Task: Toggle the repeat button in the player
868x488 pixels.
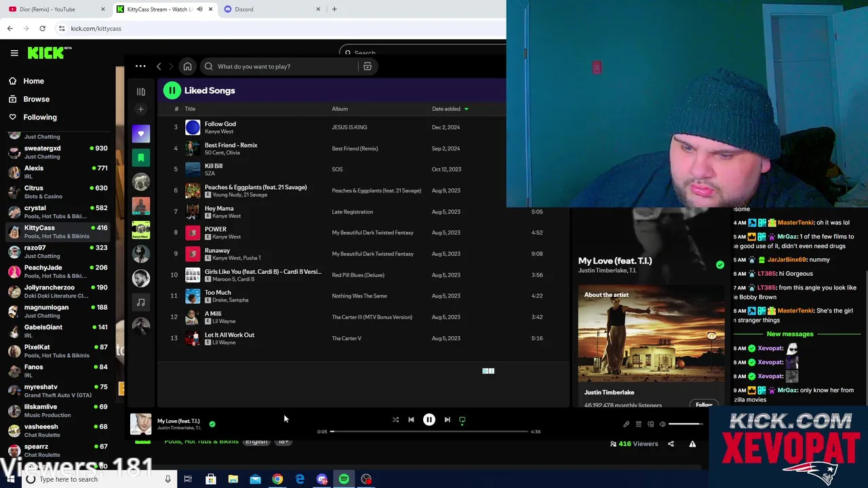Action: pyautogui.click(x=462, y=420)
